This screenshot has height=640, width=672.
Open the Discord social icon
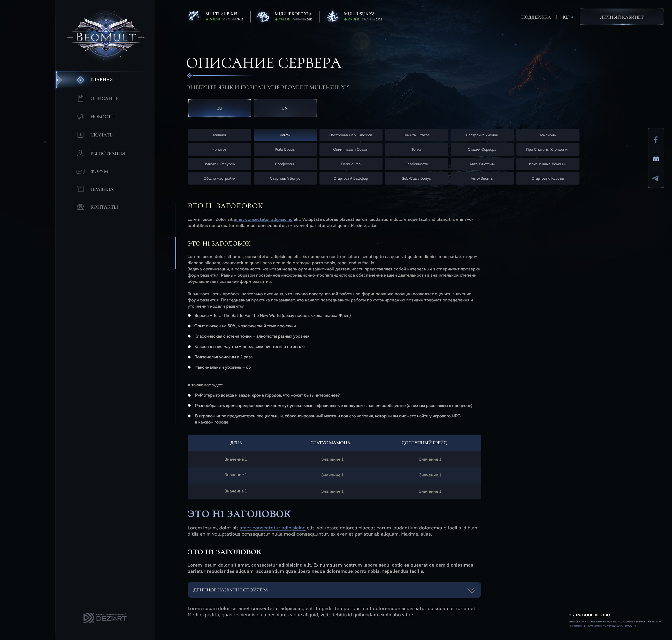pos(656,159)
